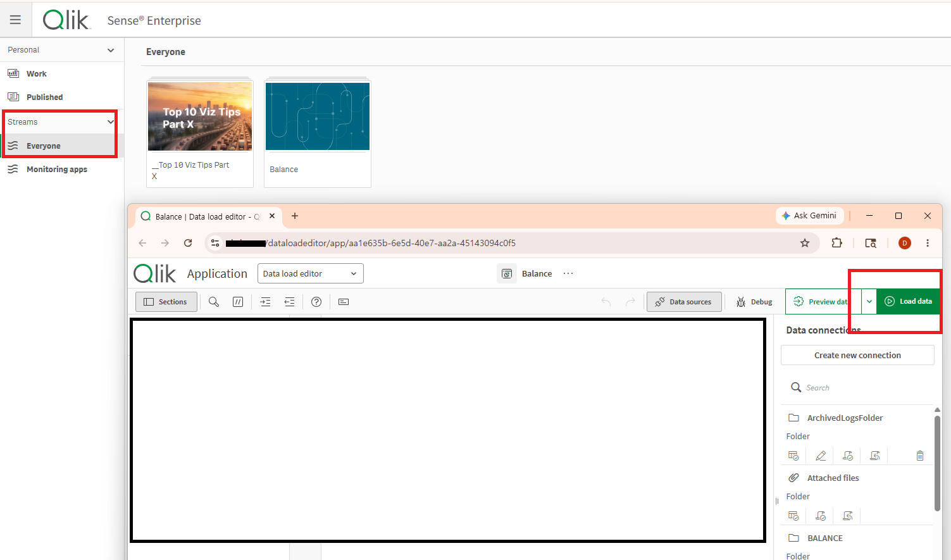Click the connections scrollbar up arrow

(937, 410)
